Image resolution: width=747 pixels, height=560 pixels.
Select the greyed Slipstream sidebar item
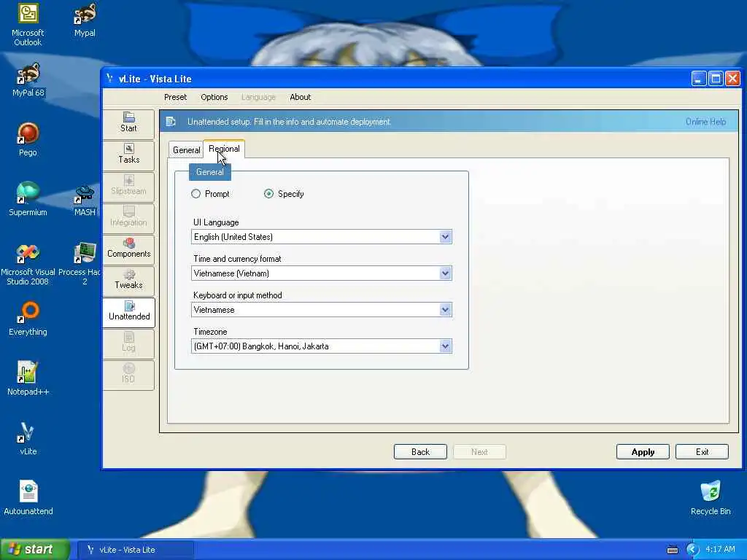click(x=128, y=186)
